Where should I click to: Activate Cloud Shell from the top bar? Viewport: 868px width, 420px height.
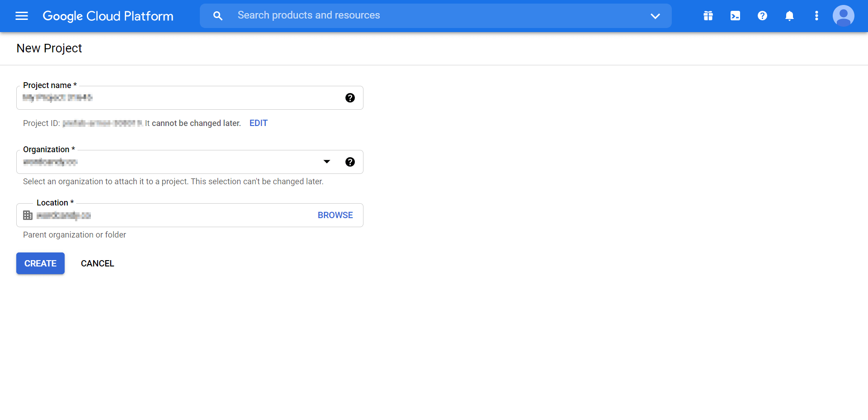coord(735,16)
